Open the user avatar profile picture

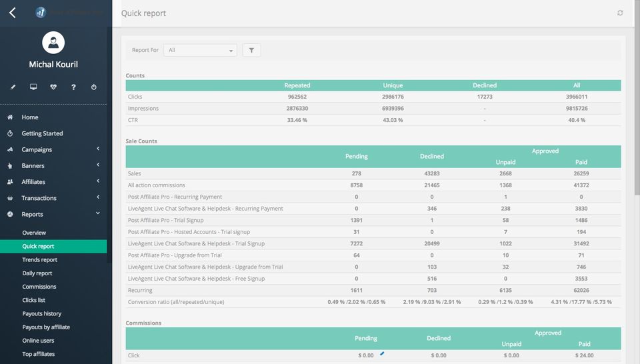pyautogui.click(x=53, y=43)
